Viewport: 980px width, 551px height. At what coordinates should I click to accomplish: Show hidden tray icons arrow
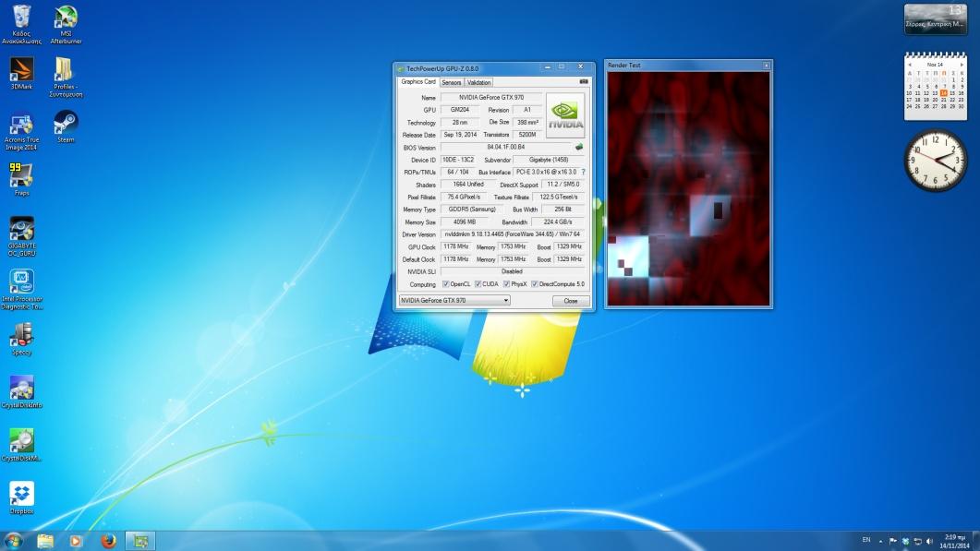tap(880, 541)
